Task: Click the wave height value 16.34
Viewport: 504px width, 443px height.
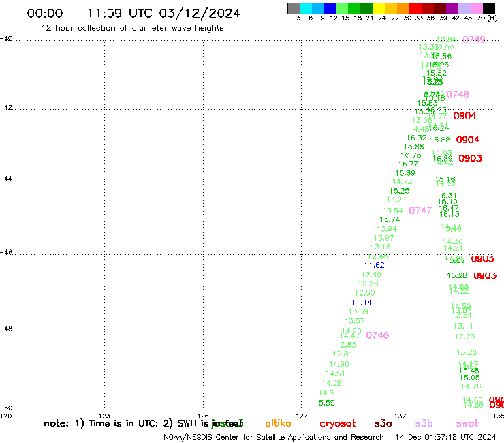Action: tap(447, 196)
